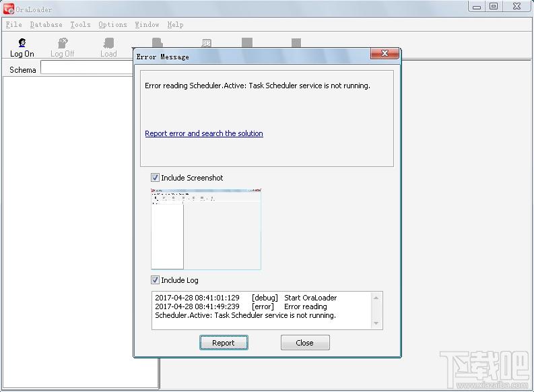Open the Help menu
This screenshot has height=392, width=534.
click(175, 24)
